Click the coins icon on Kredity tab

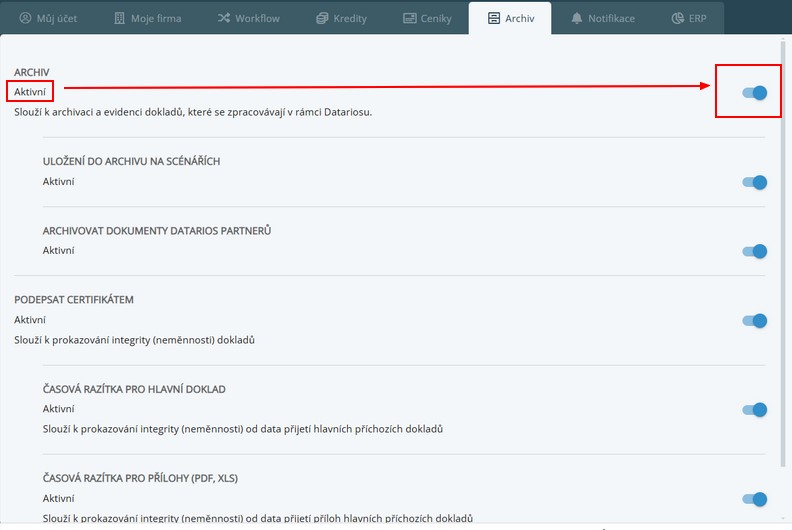(x=321, y=18)
